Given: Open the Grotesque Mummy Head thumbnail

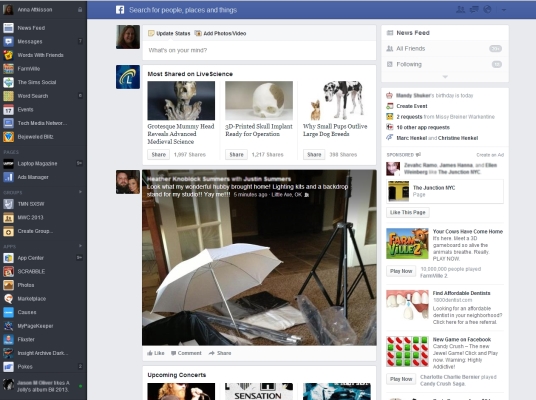Looking at the screenshot, I should [181, 101].
